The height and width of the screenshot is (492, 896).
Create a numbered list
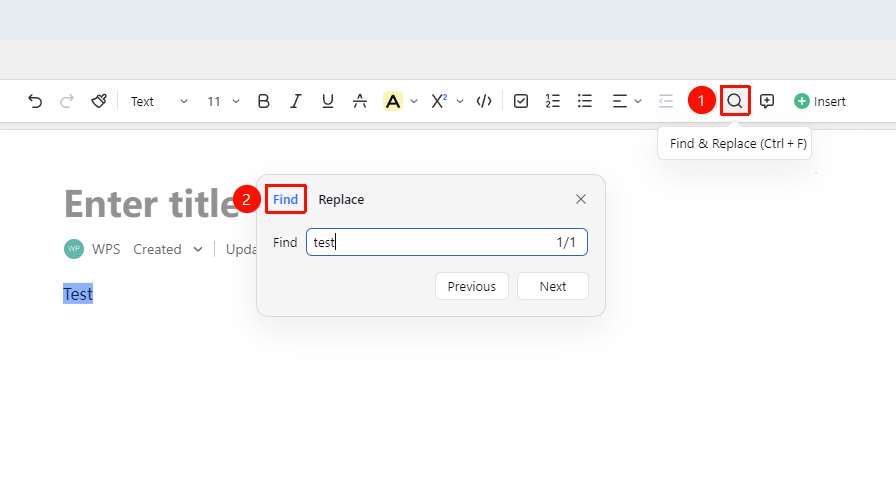pyautogui.click(x=553, y=101)
